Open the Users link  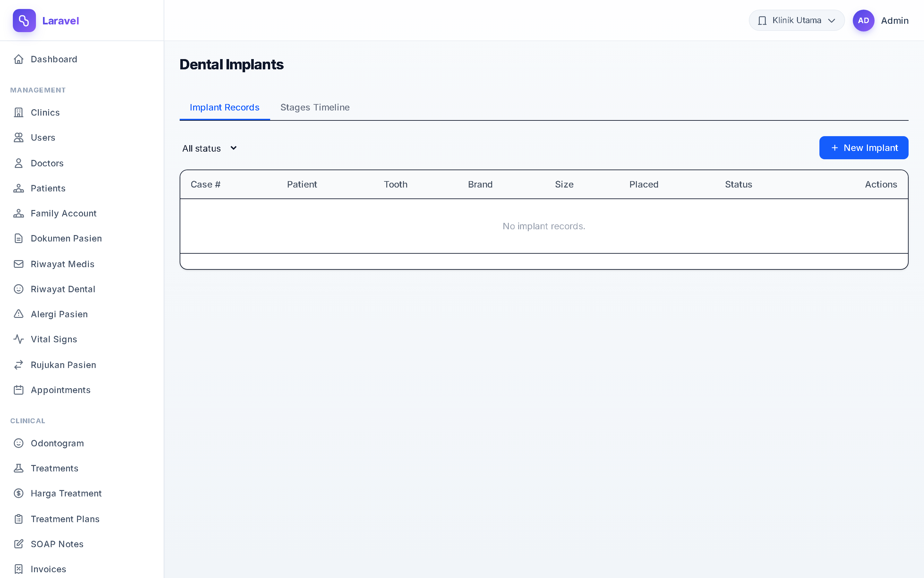pyautogui.click(x=82, y=138)
